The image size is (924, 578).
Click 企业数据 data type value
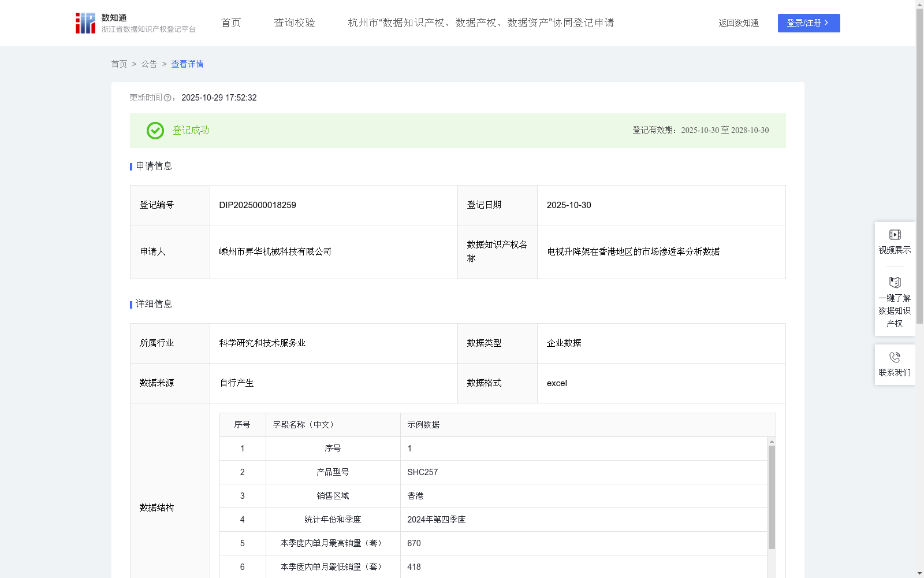[x=564, y=343]
